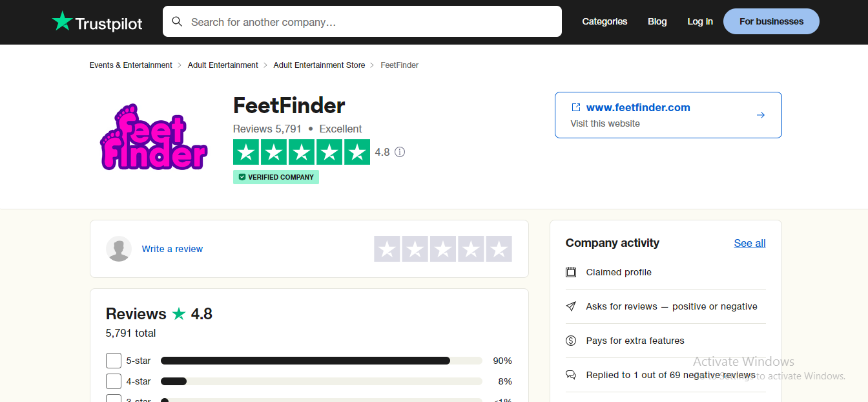This screenshot has height=402, width=868.
Task: Click the external-link icon next to www.feetfinder.com
Action: click(577, 107)
